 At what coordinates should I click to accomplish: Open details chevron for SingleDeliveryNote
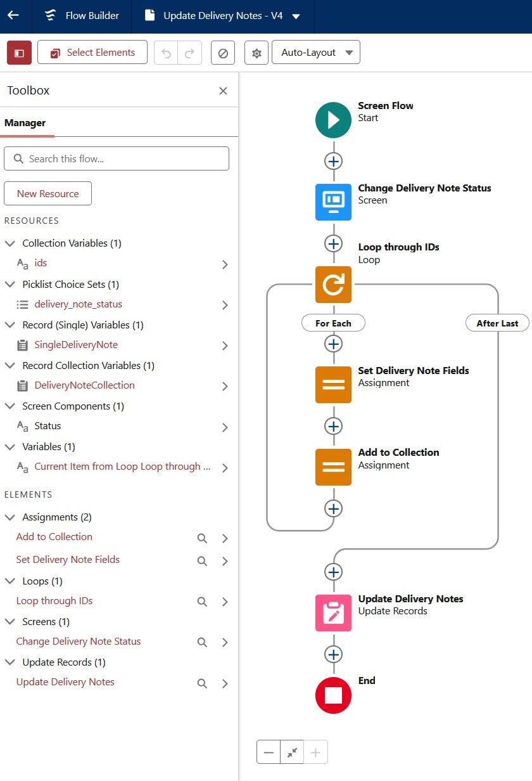click(225, 345)
